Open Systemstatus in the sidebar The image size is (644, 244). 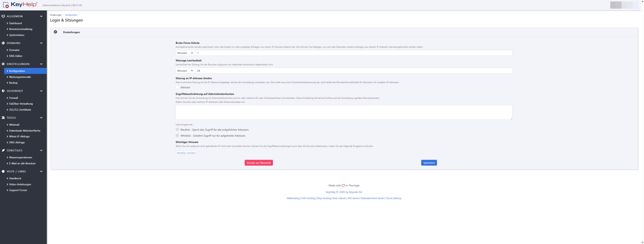pyautogui.click(x=17, y=35)
